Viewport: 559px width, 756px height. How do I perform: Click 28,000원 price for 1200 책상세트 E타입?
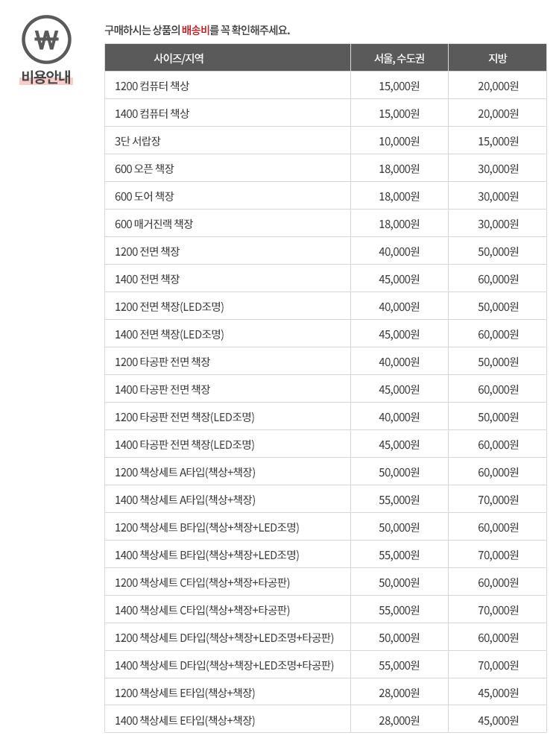399,693
